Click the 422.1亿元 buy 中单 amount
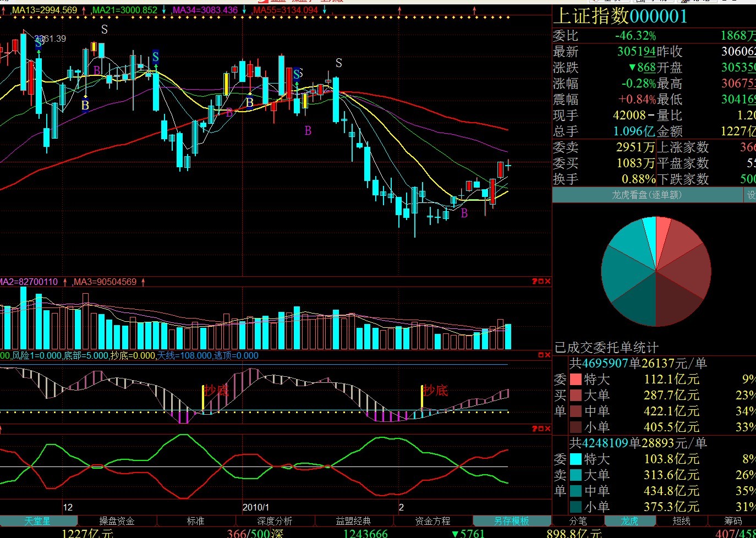Viewport: 756px width, 538px height. (671, 411)
